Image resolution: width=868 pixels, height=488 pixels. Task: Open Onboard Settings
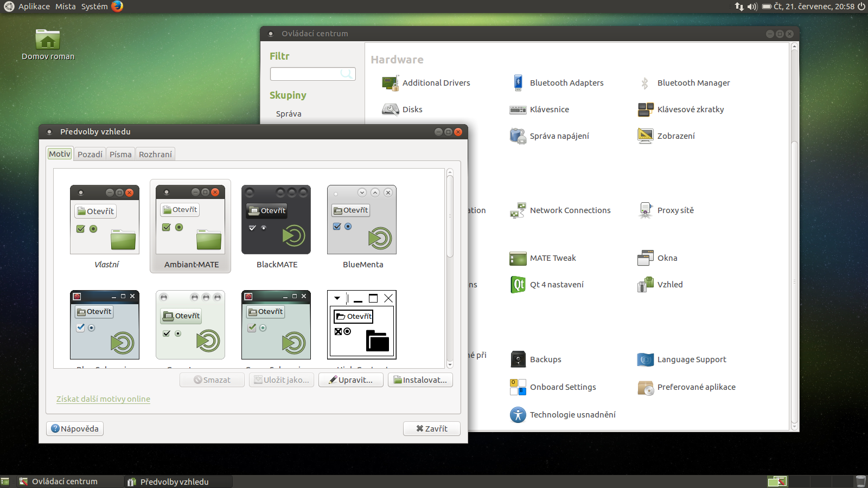click(563, 387)
